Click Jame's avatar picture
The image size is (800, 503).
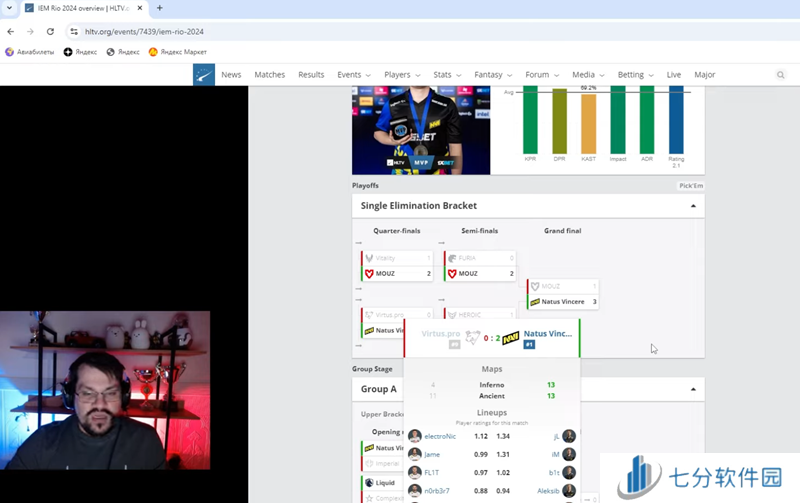(x=415, y=455)
